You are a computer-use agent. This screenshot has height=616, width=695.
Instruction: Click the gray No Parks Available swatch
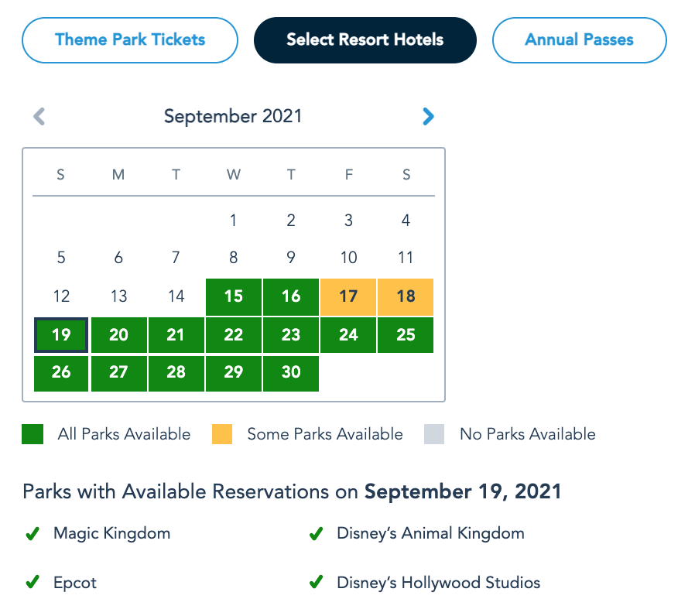(434, 434)
